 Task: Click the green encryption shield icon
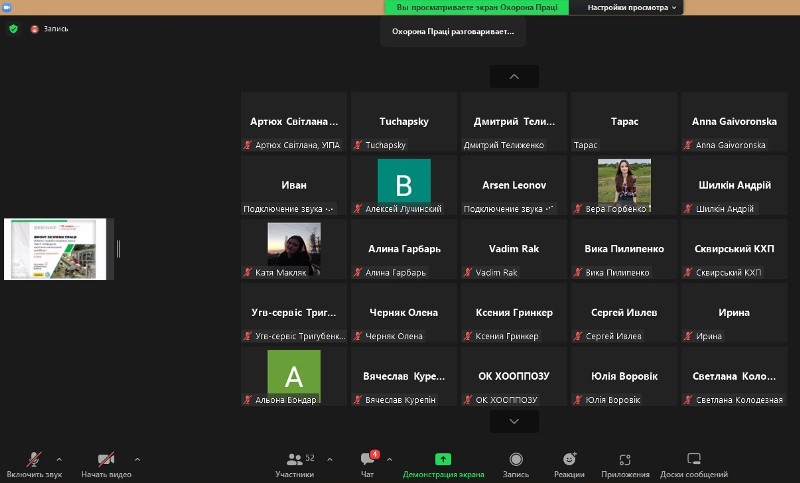(13, 29)
